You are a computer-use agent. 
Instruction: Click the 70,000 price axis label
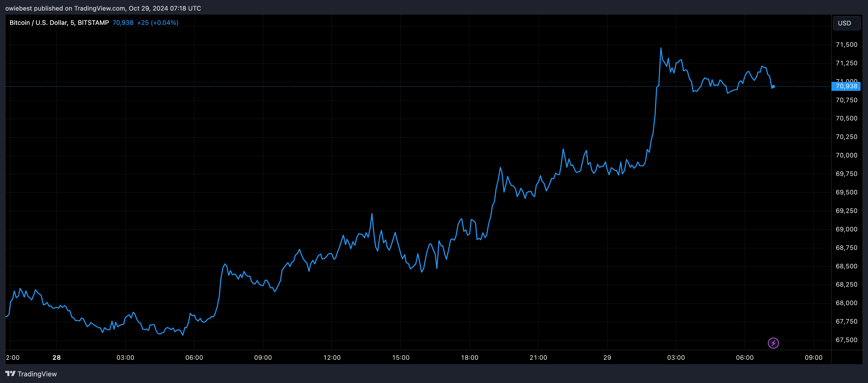(846, 155)
